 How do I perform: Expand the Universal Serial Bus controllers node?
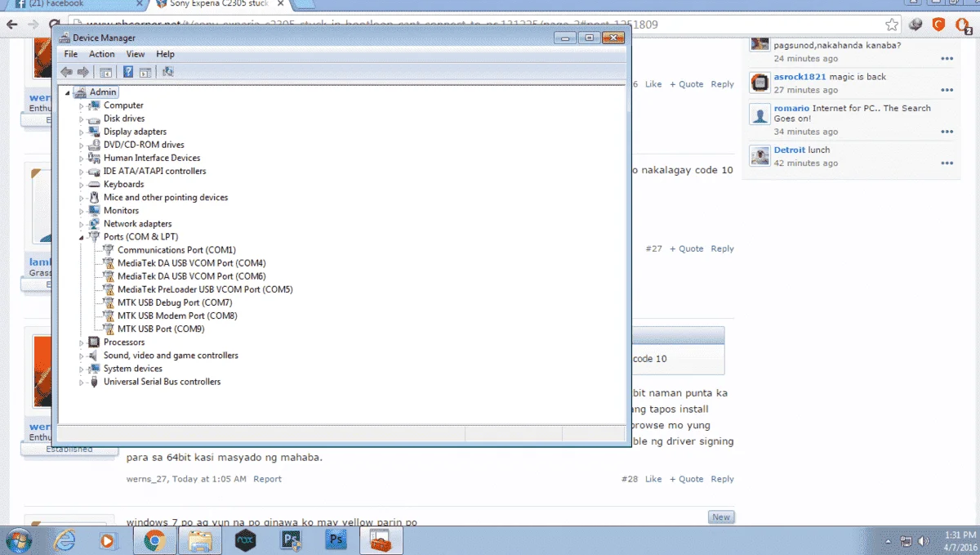pyautogui.click(x=81, y=383)
